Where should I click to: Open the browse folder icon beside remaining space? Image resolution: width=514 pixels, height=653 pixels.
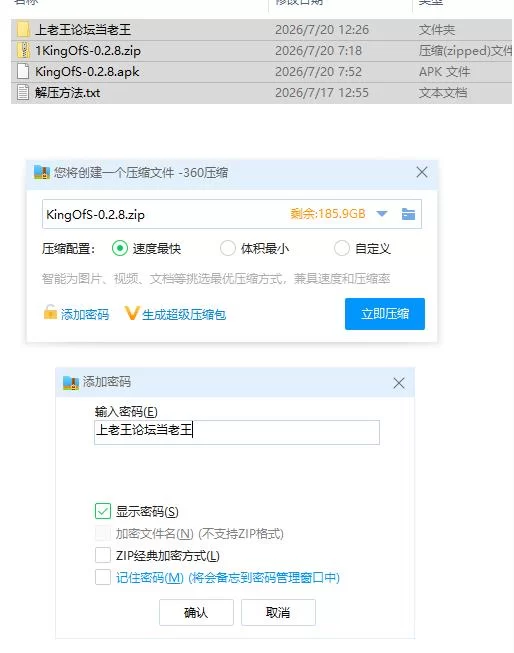(x=408, y=214)
